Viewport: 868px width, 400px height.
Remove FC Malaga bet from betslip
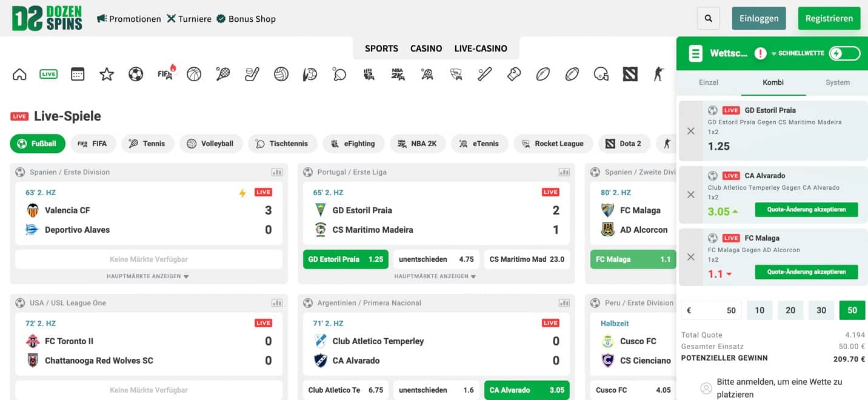click(x=691, y=257)
